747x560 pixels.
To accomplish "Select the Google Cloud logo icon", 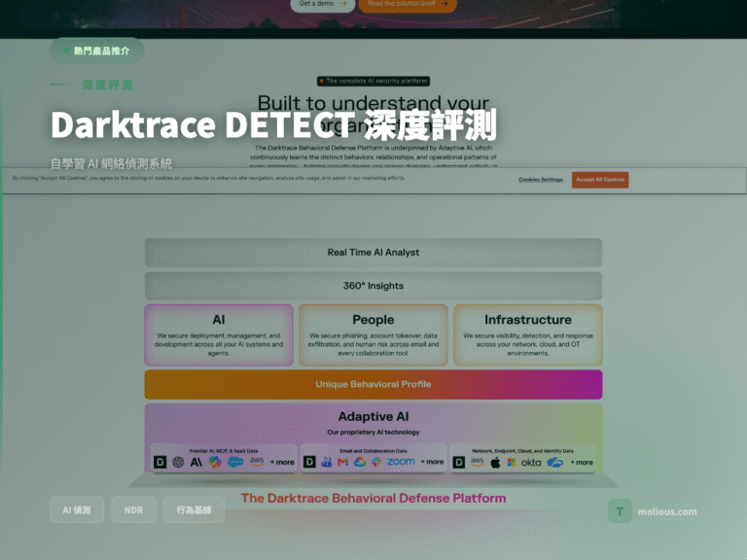I will (x=360, y=462).
